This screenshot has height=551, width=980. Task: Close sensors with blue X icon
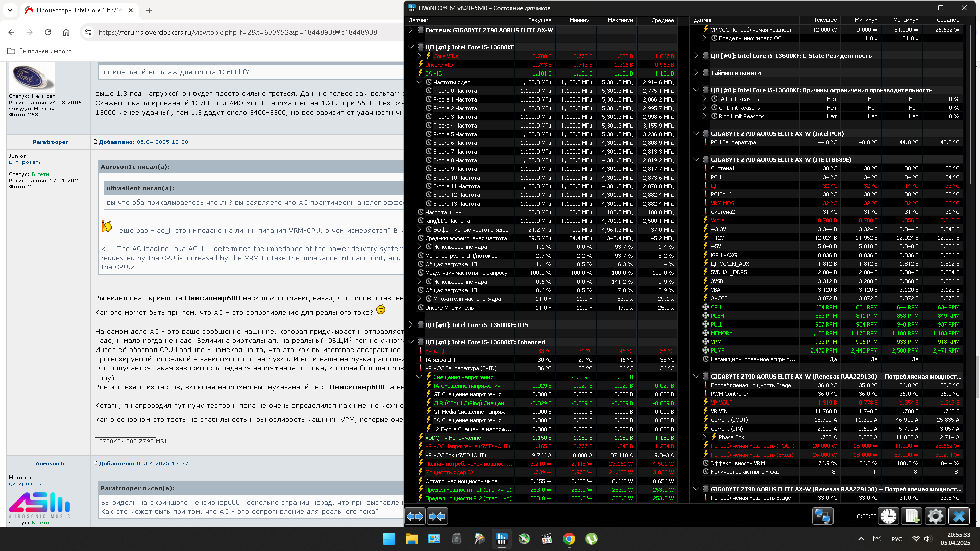point(959,516)
